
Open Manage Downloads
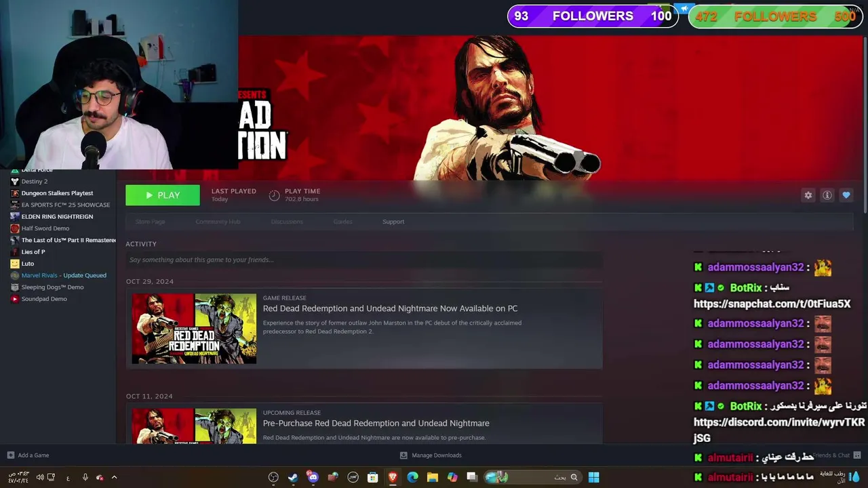pyautogui.click(x=431, y=455)
